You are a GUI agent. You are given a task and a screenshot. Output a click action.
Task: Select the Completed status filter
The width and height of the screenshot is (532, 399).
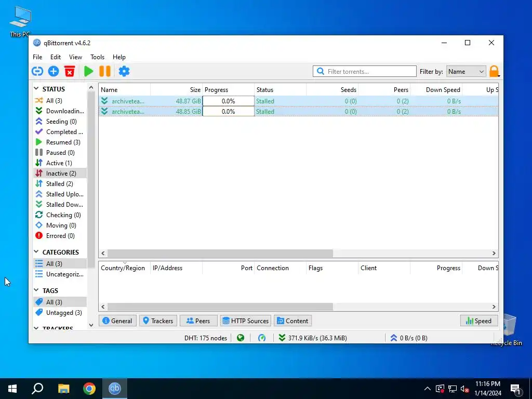click(60, 131)
